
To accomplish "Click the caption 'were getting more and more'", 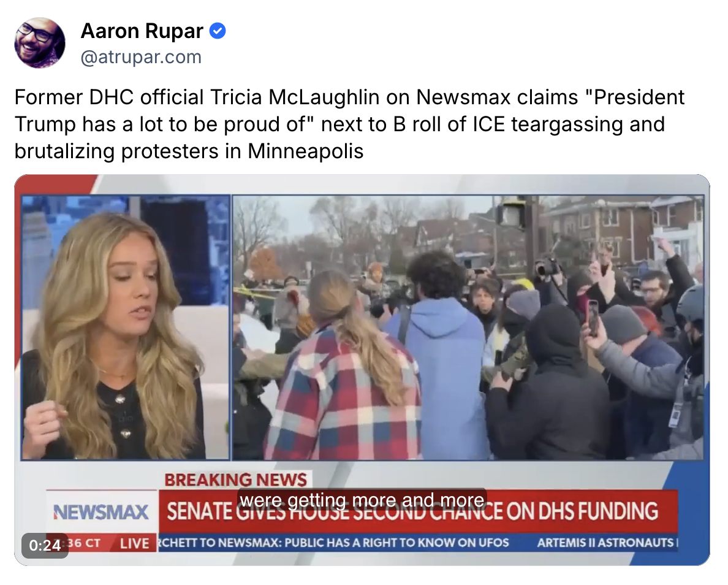I will click(362, 500).
